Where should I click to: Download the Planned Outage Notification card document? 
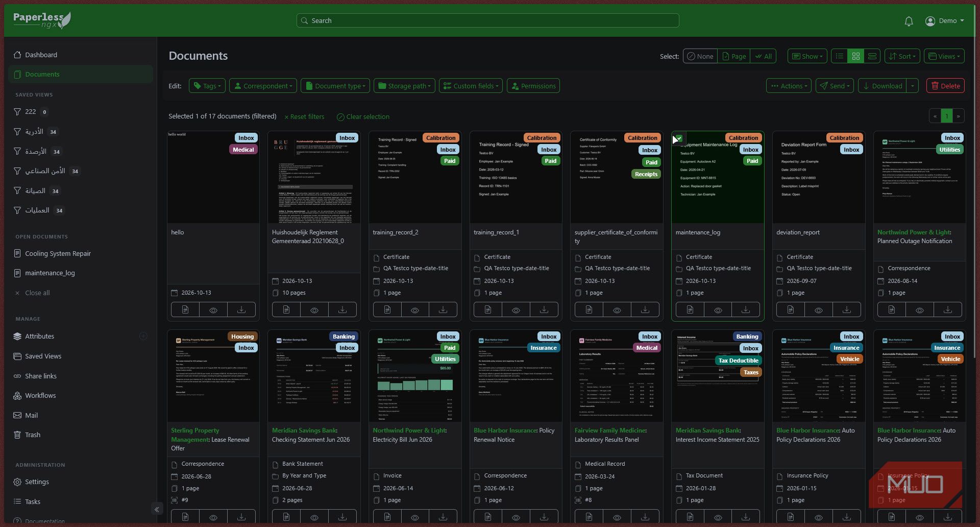tap(947, 310)
